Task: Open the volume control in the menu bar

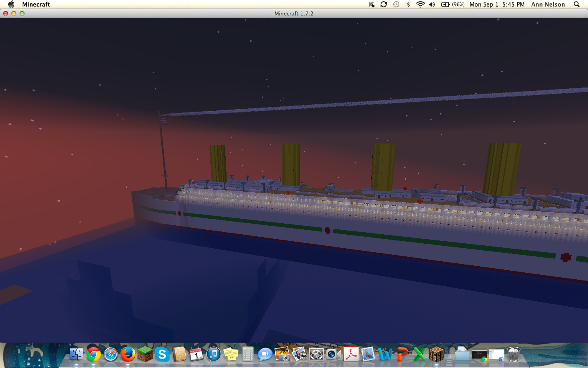Action: point(432,4)
